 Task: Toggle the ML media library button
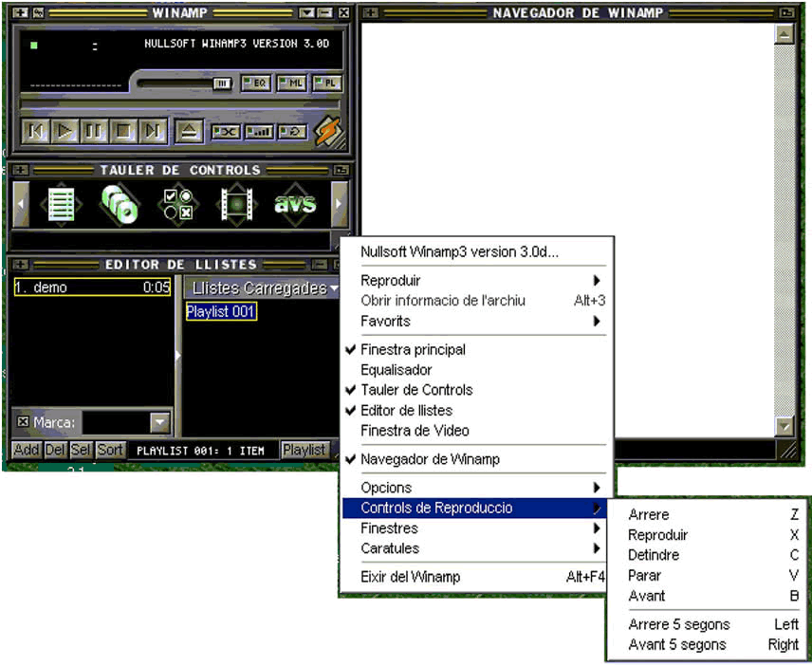point(292,83)
